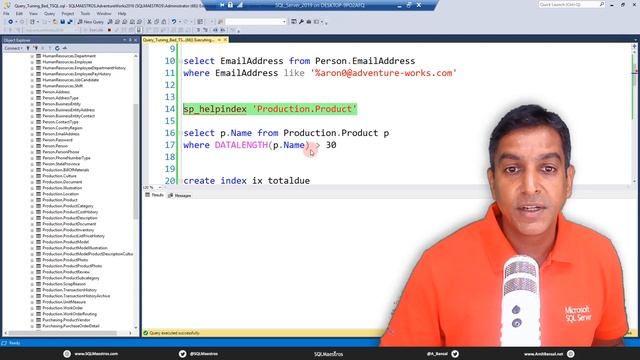
Task: Click the Twitter icon beside @SQLMaestros
Action: (182, 354)
